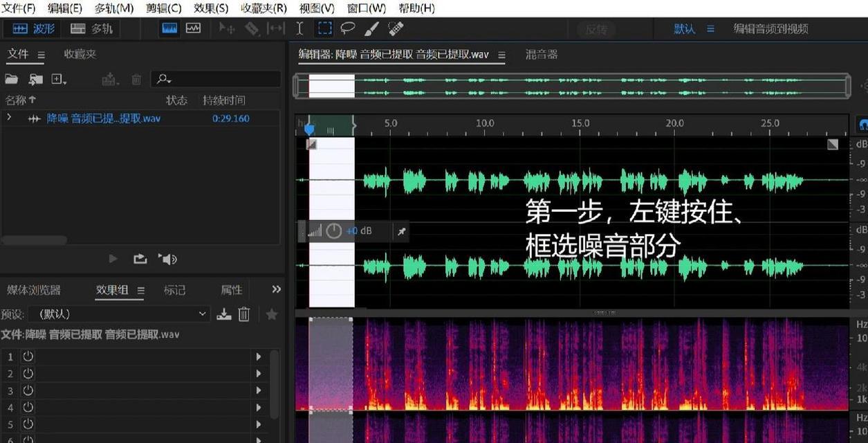Image resolution: width=868 pixels, height=443 pixels.
Task: Sort files by 持续时间 column
Action: click(x=224, y=100)
